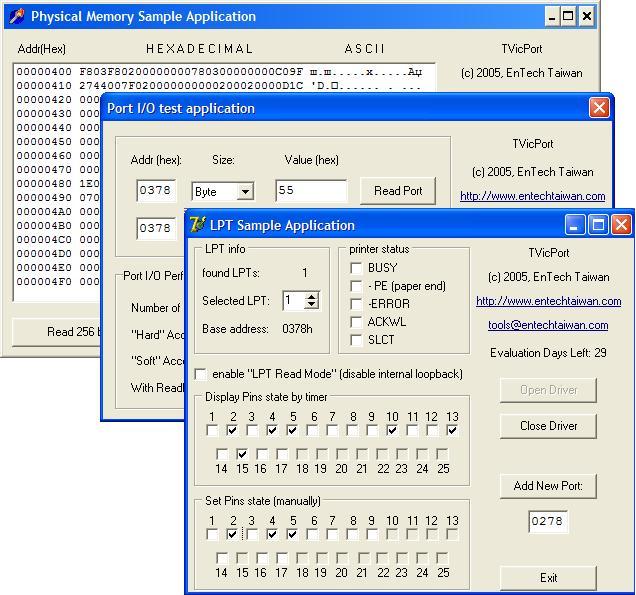Click the LPT Sample Application title bar icon
The height and width of the screenshot is (595, 636).
(198, 225)
